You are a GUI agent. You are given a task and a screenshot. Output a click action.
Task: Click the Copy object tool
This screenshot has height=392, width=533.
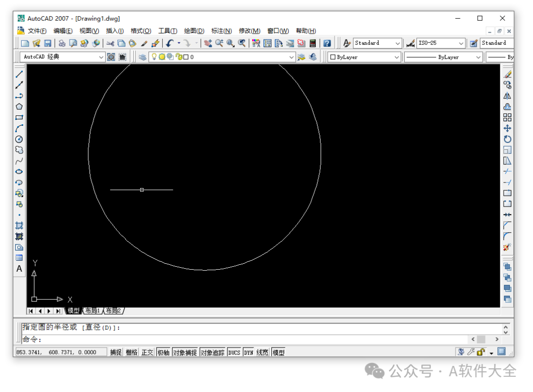coord(507,85)
